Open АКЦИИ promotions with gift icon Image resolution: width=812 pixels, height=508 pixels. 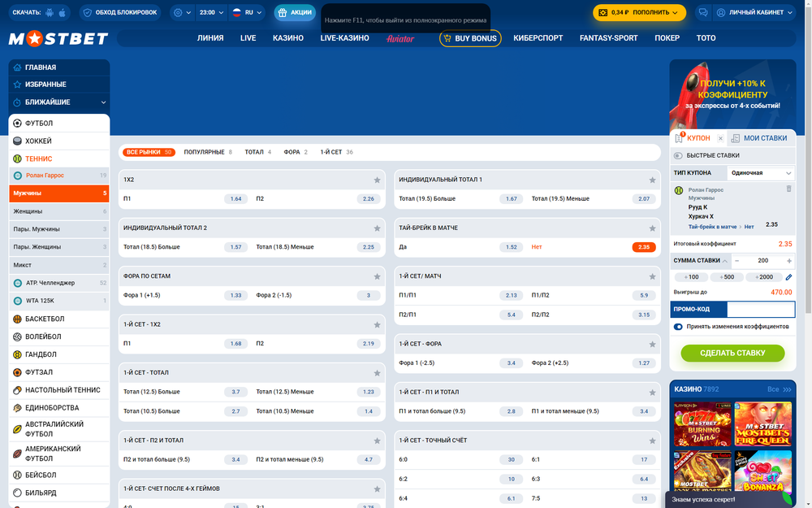(x=296, y=12)
